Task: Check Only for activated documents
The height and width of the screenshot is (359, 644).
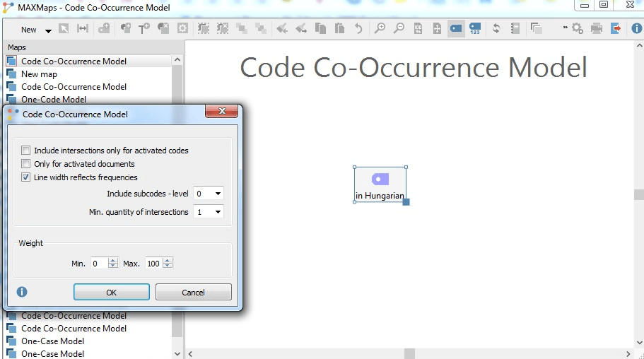Action: pyautogui.click(x=26, y=164)
